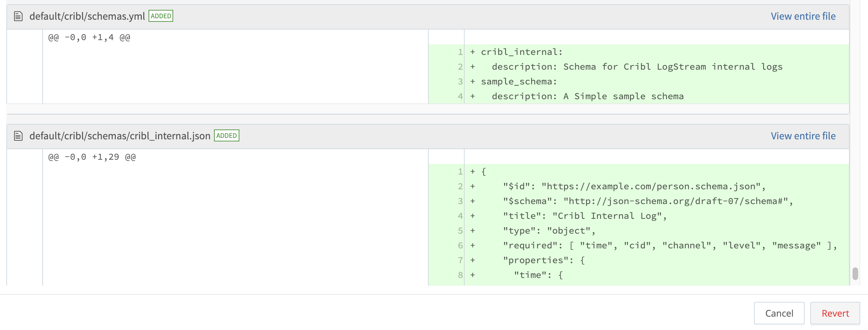Viewport: 868px width, 330px height.
Task: Click the document icon next to cribl_internal.json
Action: pyautogui.click(x=19, y=135)
